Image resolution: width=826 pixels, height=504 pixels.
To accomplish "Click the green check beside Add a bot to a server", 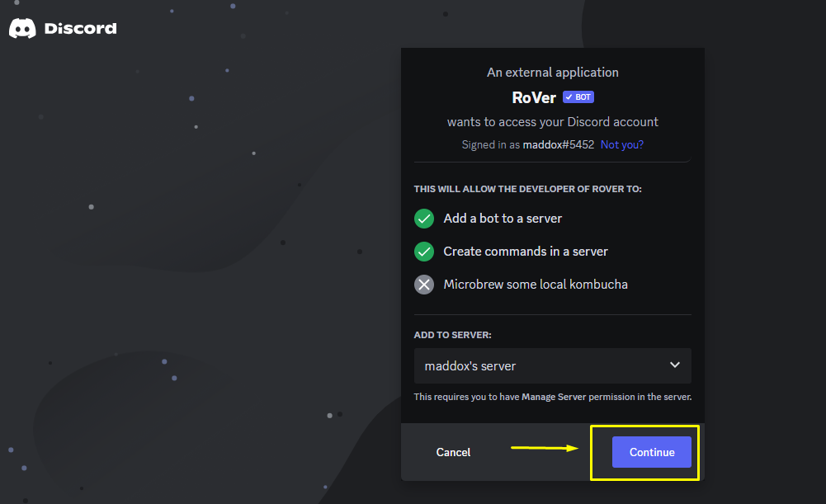I will pyautogui.click(x=424, y=219).
